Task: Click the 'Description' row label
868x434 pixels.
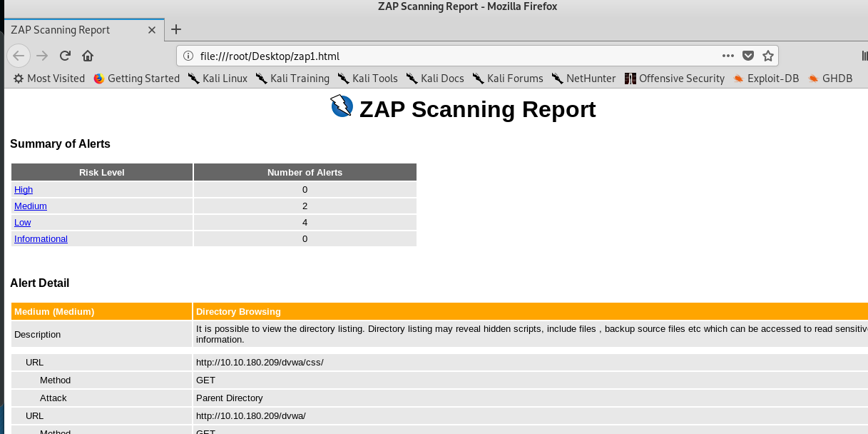Action: coord(38,335)
